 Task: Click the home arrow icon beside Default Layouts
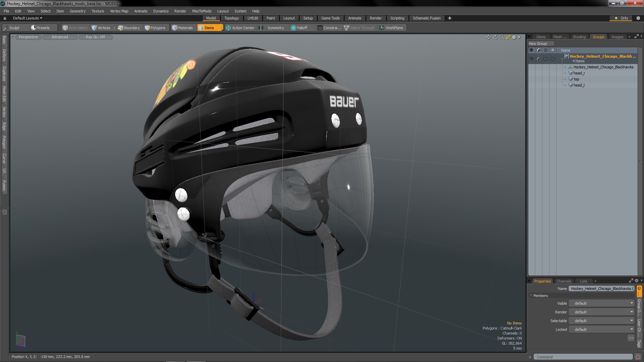coord(5,18)
